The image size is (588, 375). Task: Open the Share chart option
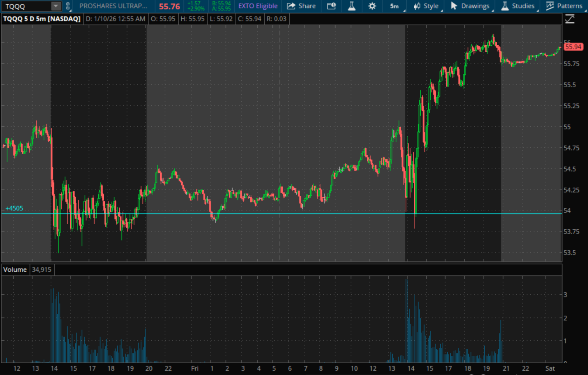point(301,6)
